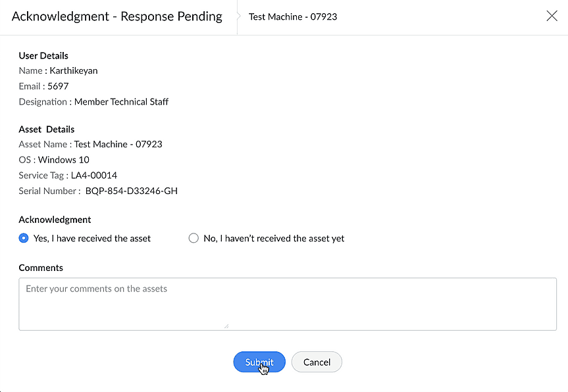Click the Email value 5697
This screenshot has height=392, width=568.
click(x=58, y=86)
